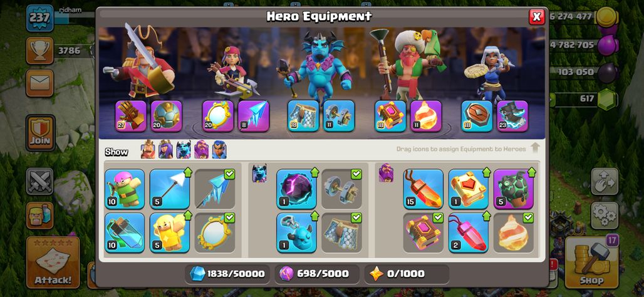Choose the Archer Puppet equipment level 10
Screen dimensions: 644x297
(125, 189)
